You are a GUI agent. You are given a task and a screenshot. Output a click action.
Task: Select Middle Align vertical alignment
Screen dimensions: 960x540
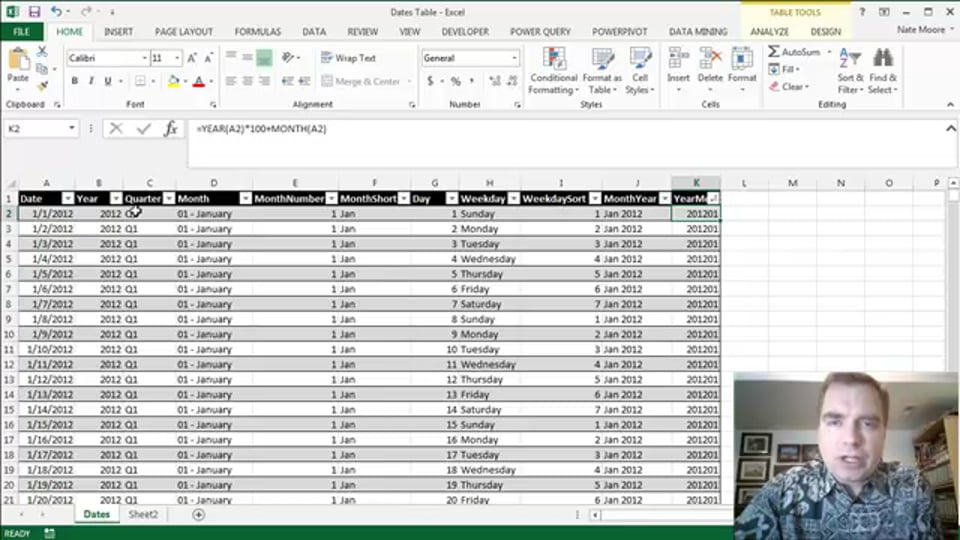tap(247, 58)
